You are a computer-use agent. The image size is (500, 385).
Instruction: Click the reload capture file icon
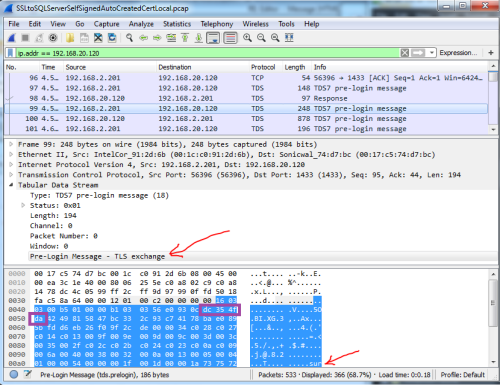click(x=112, y=38)
